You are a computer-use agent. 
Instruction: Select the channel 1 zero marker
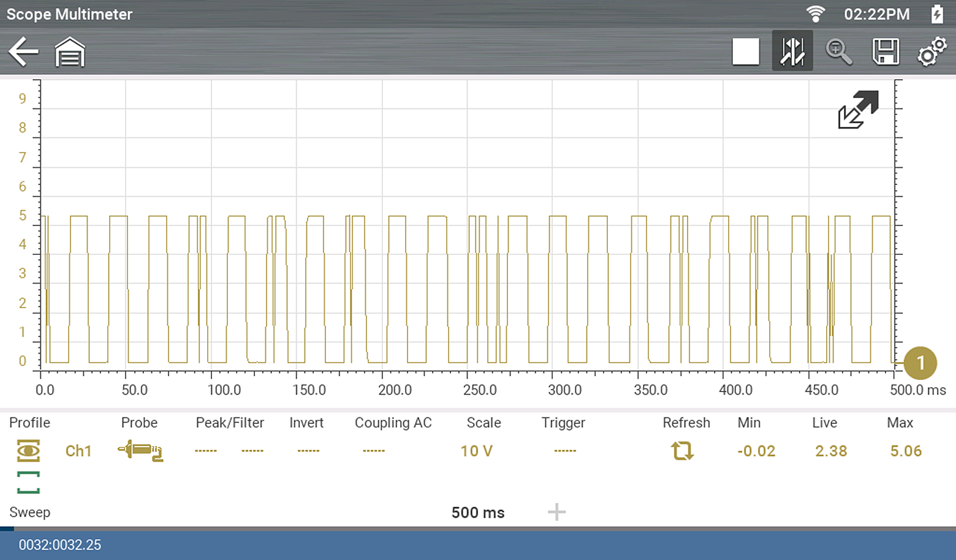click(920, 363)
